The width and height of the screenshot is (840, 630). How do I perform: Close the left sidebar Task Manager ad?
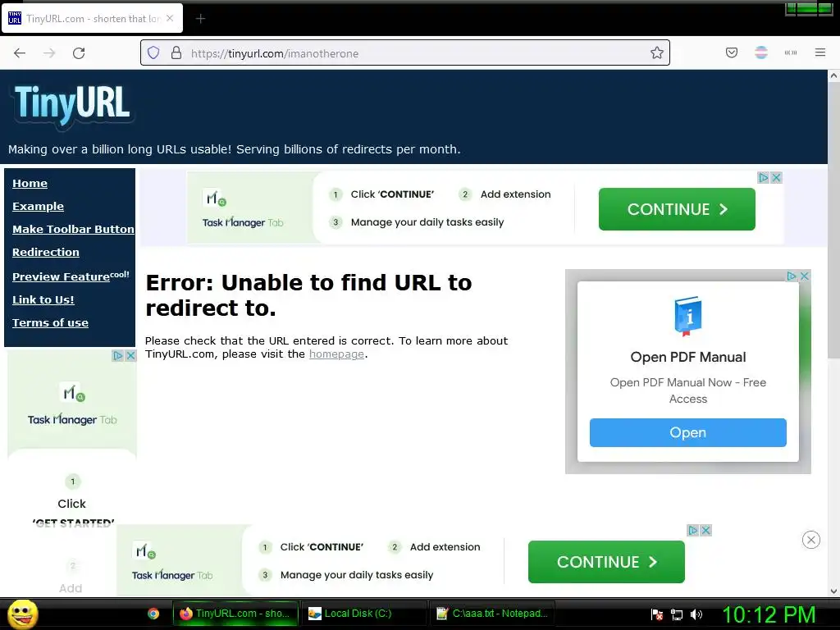130,356
